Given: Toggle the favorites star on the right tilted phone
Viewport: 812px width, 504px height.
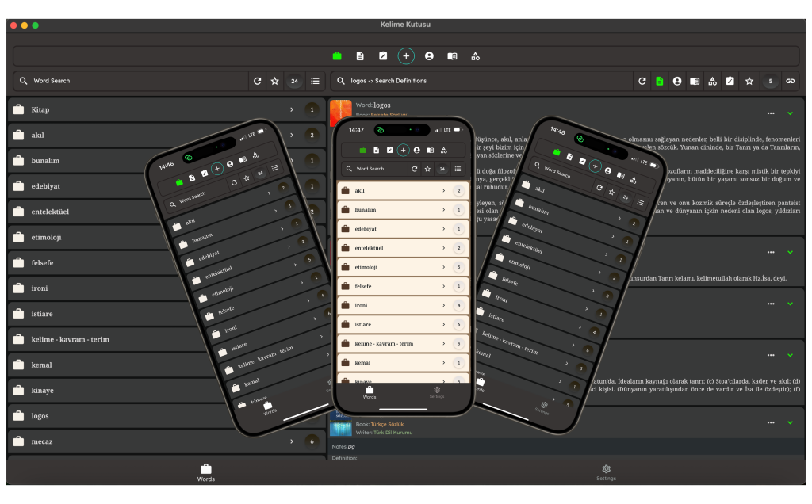Looking at the screenshot, I should [x=611, y=192].
